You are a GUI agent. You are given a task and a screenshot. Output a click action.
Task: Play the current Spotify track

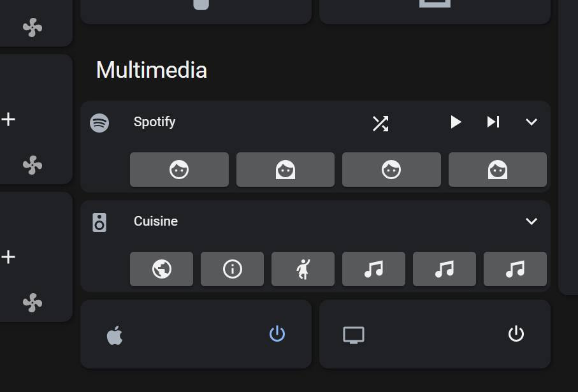456,122
